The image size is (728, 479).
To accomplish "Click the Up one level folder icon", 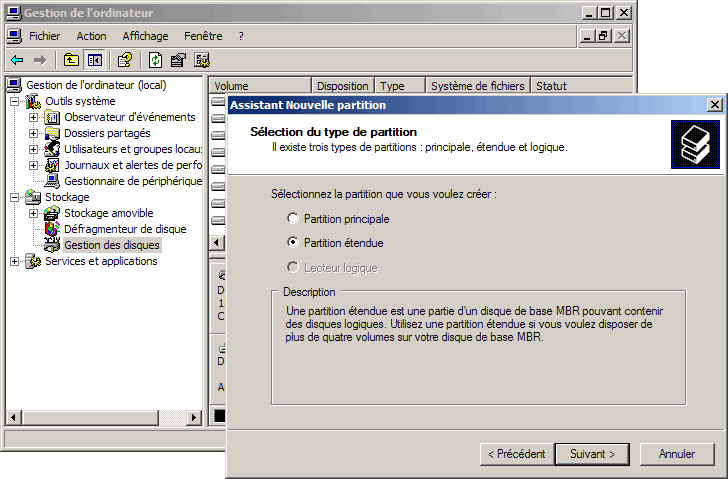I will click(x=71, y=60).
